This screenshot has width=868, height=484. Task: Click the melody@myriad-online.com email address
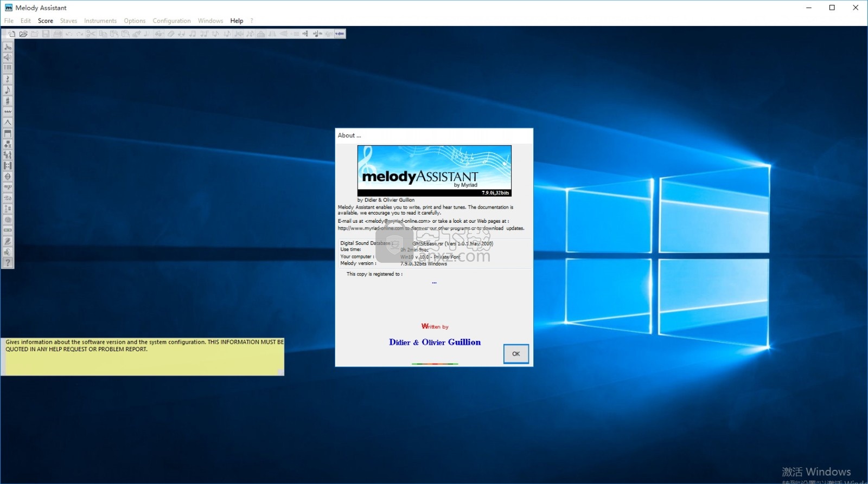point(398,221)
